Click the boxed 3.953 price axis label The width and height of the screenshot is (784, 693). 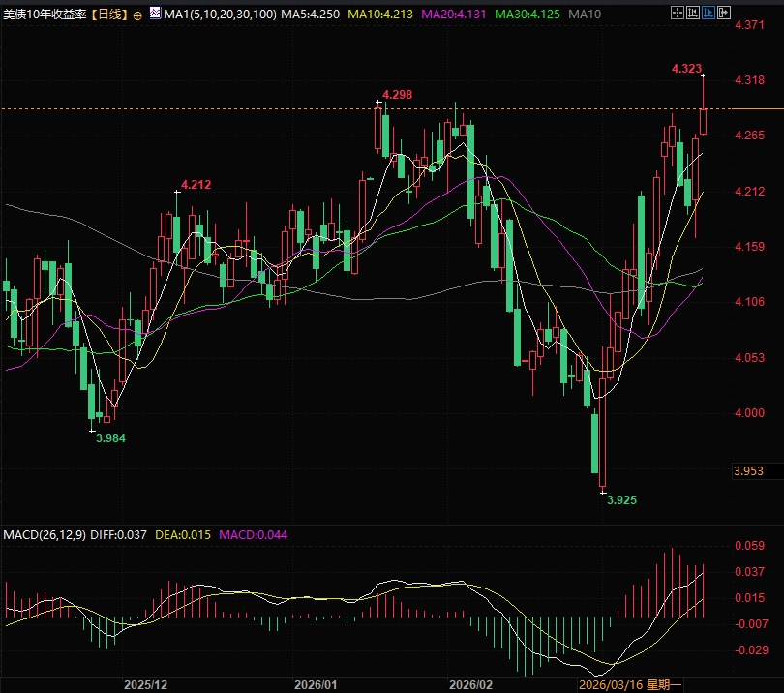(x=749, y=471)
